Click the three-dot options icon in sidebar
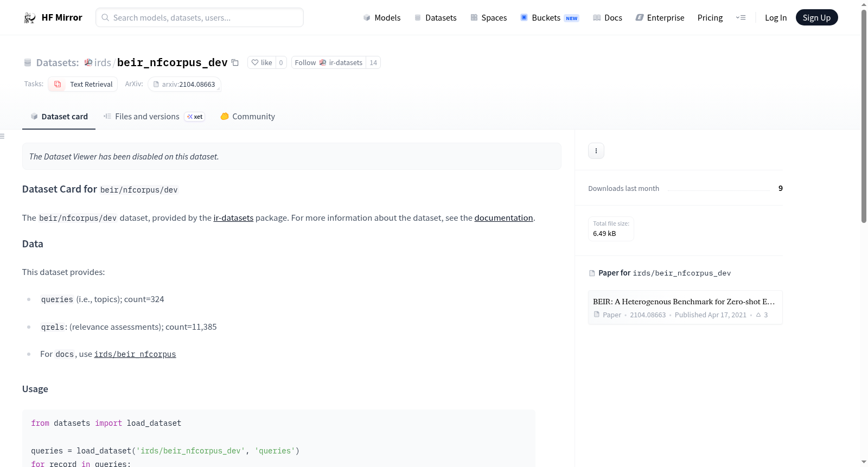Viewport: 868px width, 467px height. (596, 151)
